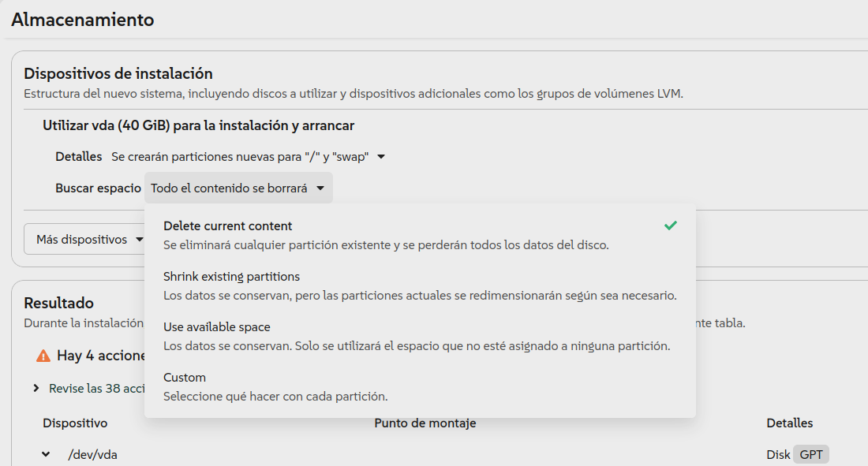Click the "Utilizar vda (40 GiB)" device heading

click(x=198, y=125)
